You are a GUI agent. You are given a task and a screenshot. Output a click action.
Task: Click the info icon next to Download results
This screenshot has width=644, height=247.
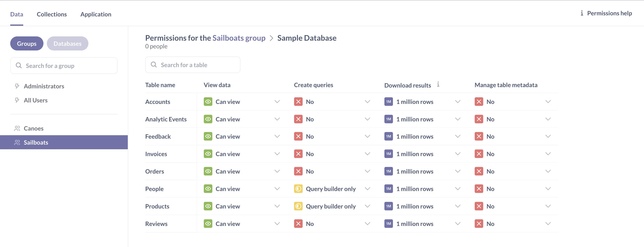[x=438, y=84]
